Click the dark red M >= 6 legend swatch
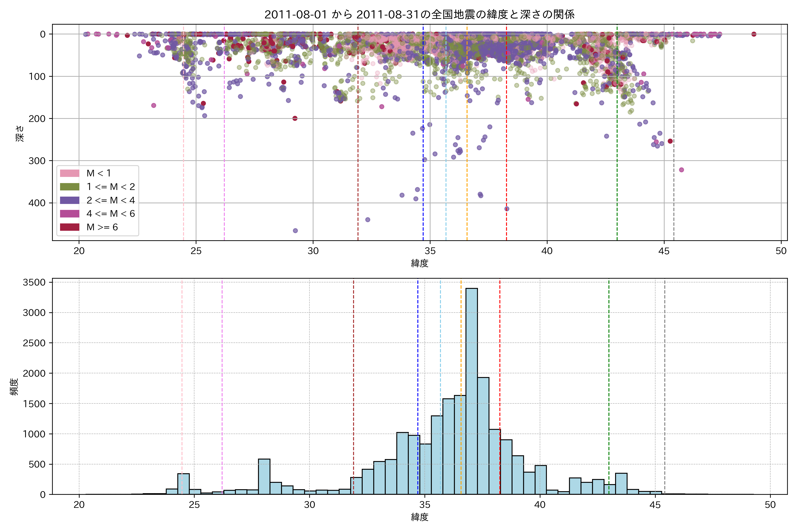Viewport: 798px width, 532px height. (70, 227)
